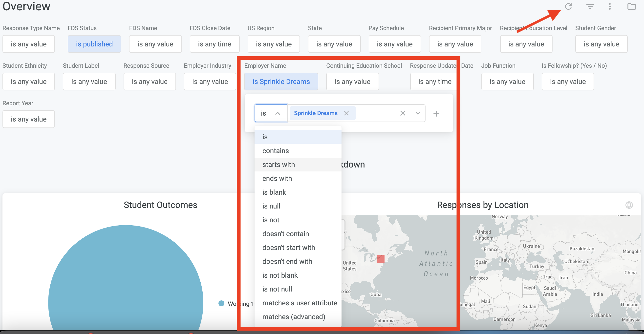Collapse the 'is' condition selector
Screen dimensions: 644x334
[x=271, y=113]
